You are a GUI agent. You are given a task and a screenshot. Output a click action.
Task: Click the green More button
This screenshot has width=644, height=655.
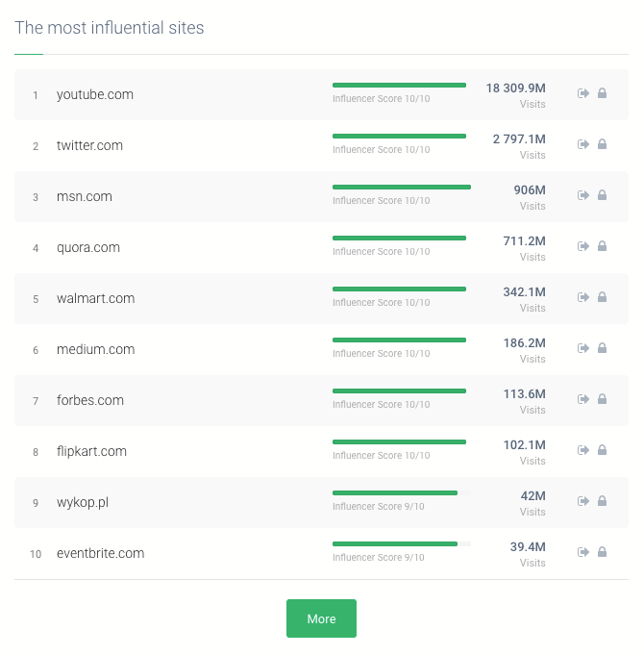coord(321,618)
